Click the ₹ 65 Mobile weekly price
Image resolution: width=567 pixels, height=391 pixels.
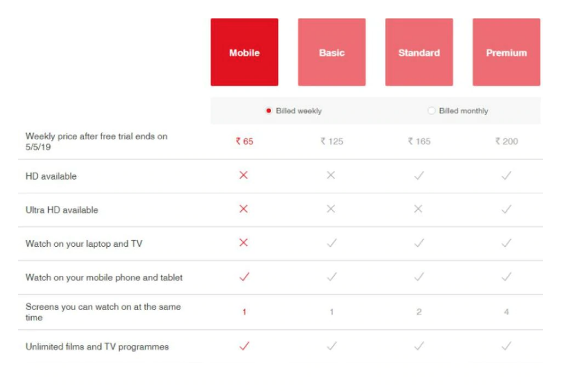pyautogui.click(x=244, y=141)
